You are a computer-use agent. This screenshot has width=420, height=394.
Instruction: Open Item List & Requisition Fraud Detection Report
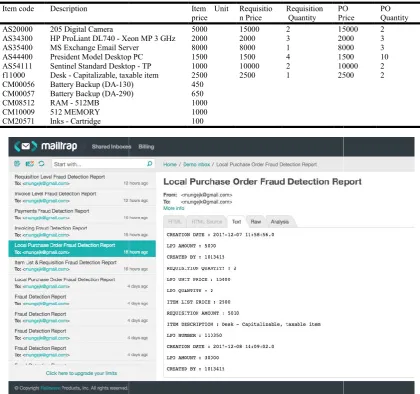(82, 266)
